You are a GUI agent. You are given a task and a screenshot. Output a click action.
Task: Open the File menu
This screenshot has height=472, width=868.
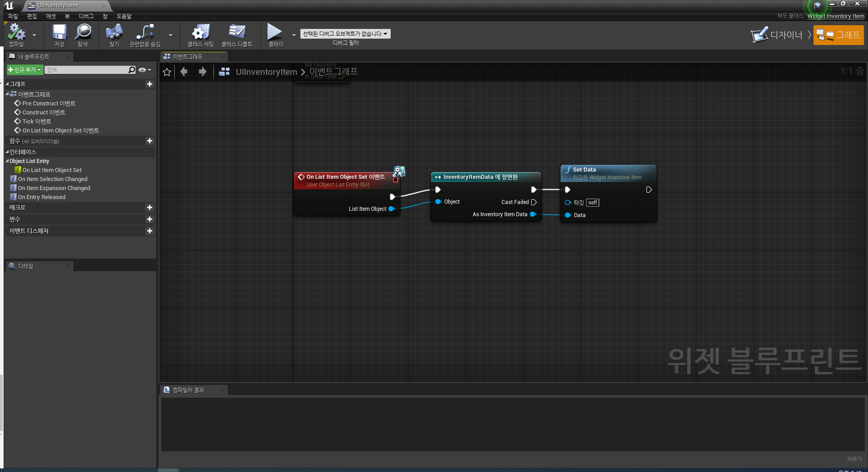click(x=13, y=16)
